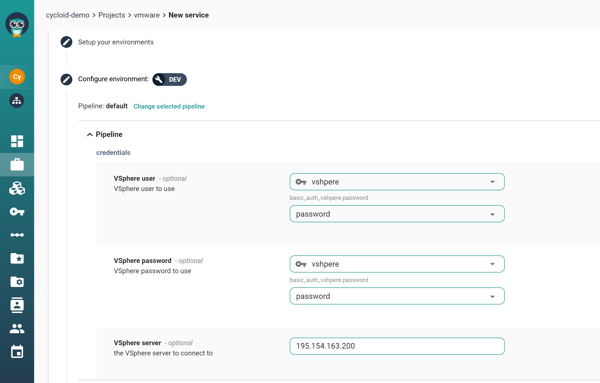The image size is (600, 383).
Task: Click the credentials section label
Action: pos(113,152)
